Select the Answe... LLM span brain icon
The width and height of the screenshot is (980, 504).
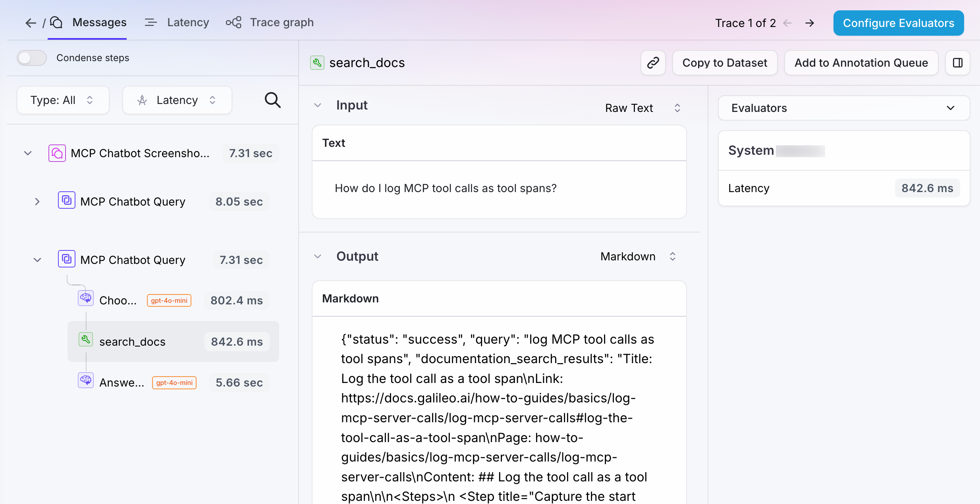click(x=86, y=380)
